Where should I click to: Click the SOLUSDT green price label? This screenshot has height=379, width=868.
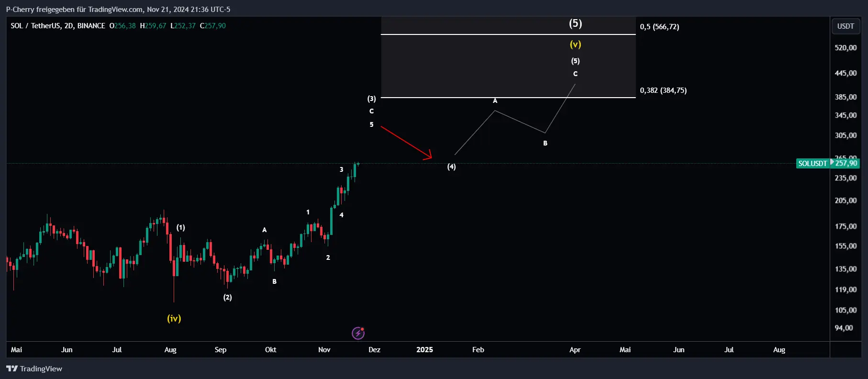[x=812, y=163]
